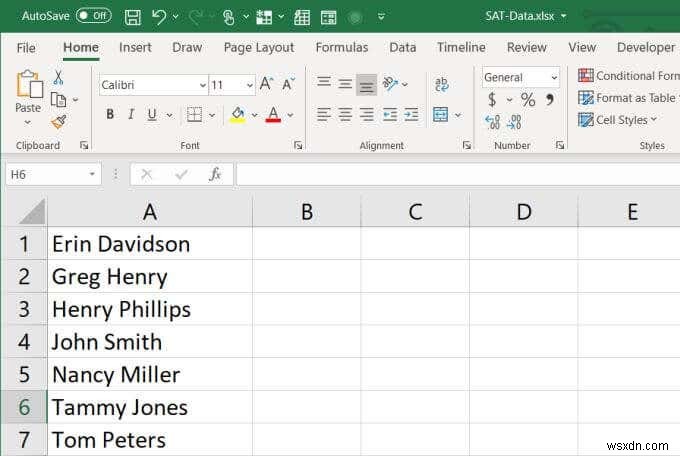Apply Percent Style icon
The image size is (680, 456).
pos(528,100)
